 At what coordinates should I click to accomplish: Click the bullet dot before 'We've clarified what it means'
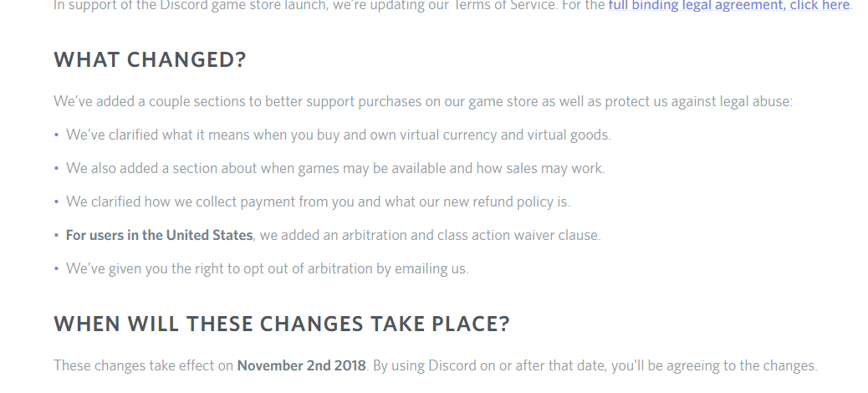tap(57, 135)
